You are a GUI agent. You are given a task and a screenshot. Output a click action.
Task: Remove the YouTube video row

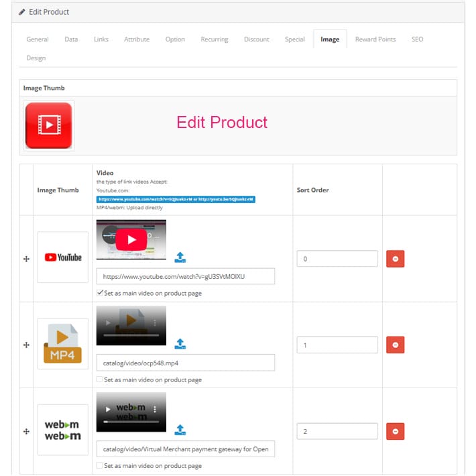pos(395,259)
